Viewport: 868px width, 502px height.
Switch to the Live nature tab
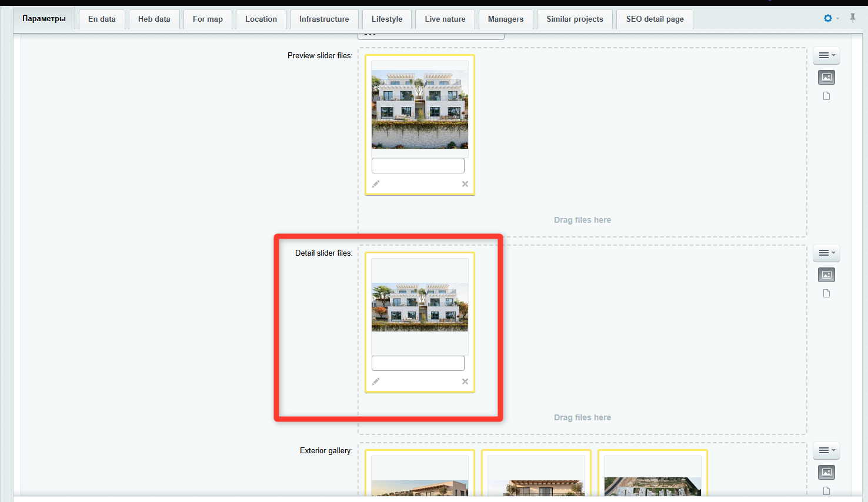(445, 19)
